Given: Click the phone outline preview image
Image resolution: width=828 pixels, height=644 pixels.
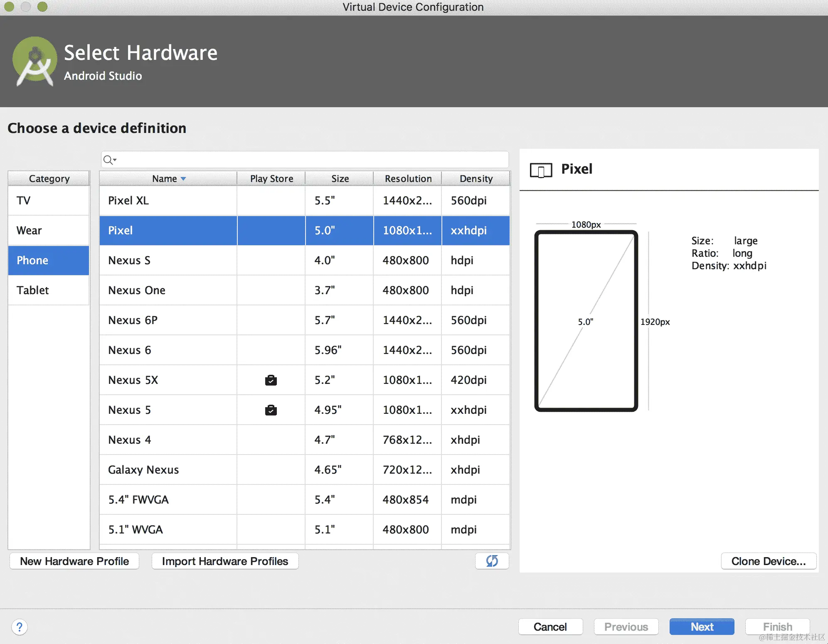Looking at the screenshot, I should coord(586,321).
